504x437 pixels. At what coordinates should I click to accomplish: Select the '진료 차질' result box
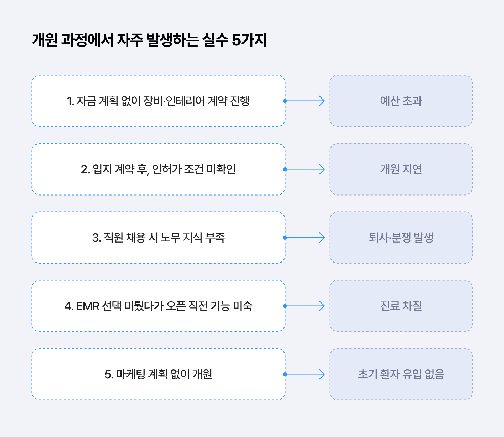coord(401,306)
